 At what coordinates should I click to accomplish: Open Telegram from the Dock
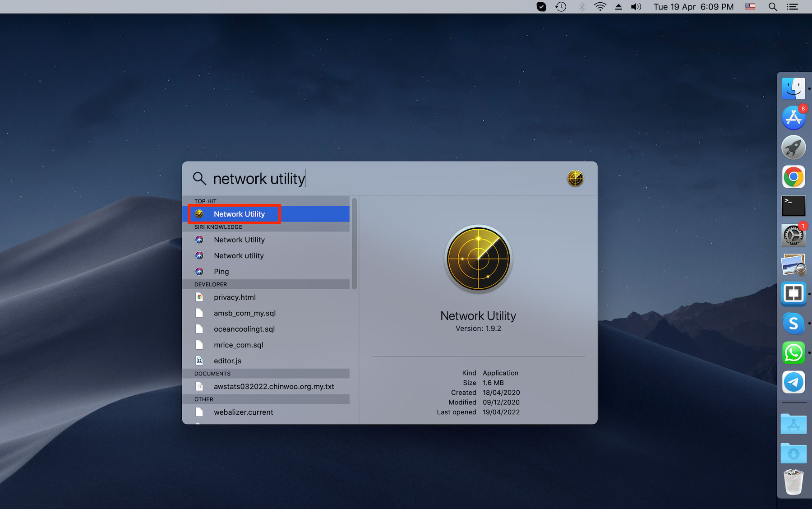tap(793, 382)
